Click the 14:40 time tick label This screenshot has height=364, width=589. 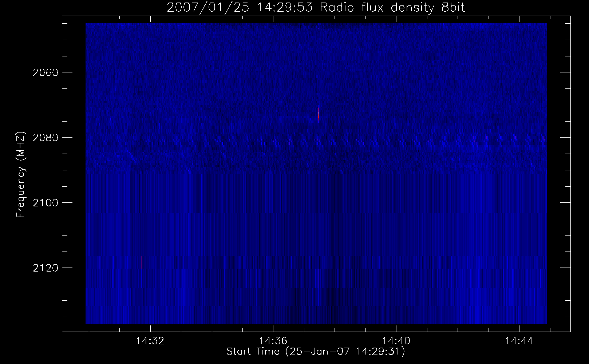click(x=396, y=341)
